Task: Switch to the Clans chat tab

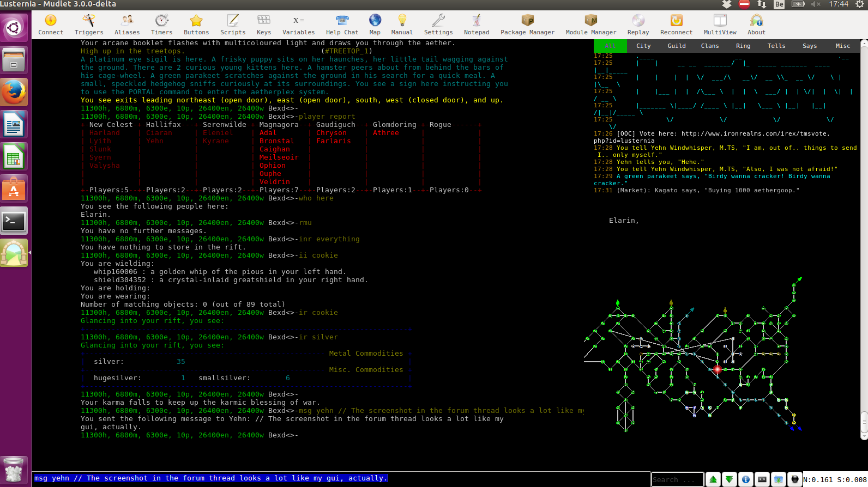Action: [x=710, y=46]
